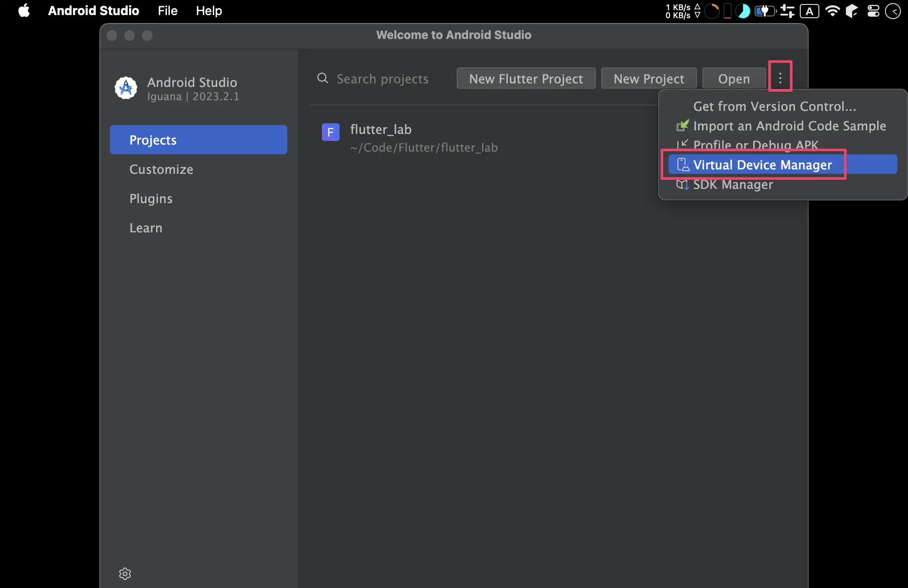Click the New Flutter Project button

click(x=526, y=78)
